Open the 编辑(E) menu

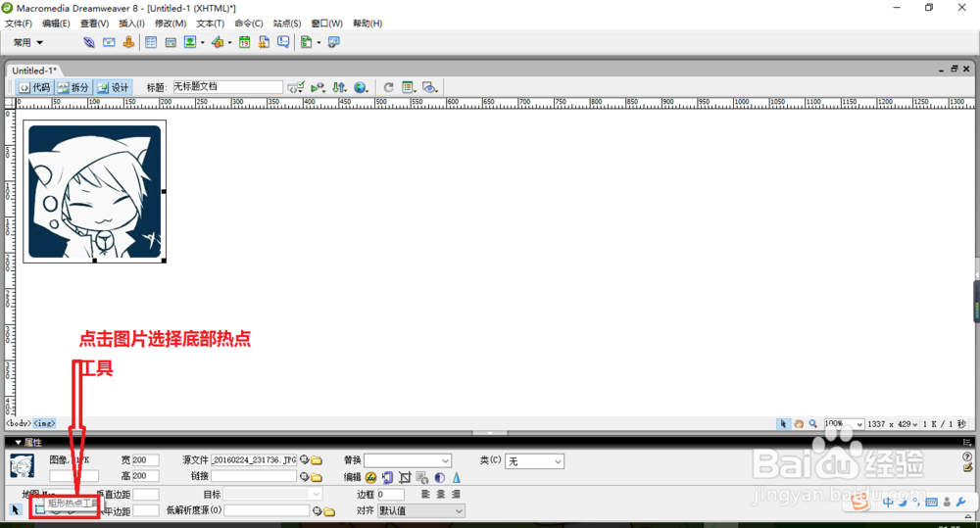click(x=56, y=24)
